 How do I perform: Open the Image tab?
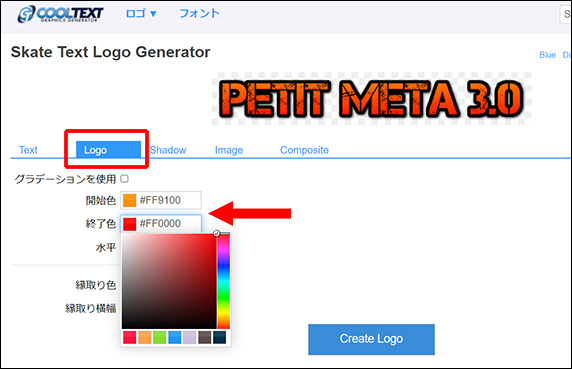coord(229,150)
